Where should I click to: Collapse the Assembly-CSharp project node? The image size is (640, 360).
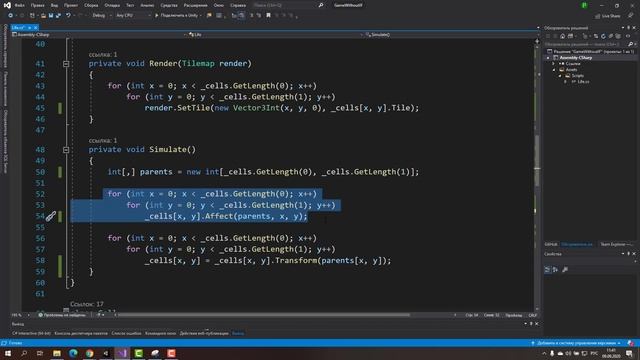548,58
